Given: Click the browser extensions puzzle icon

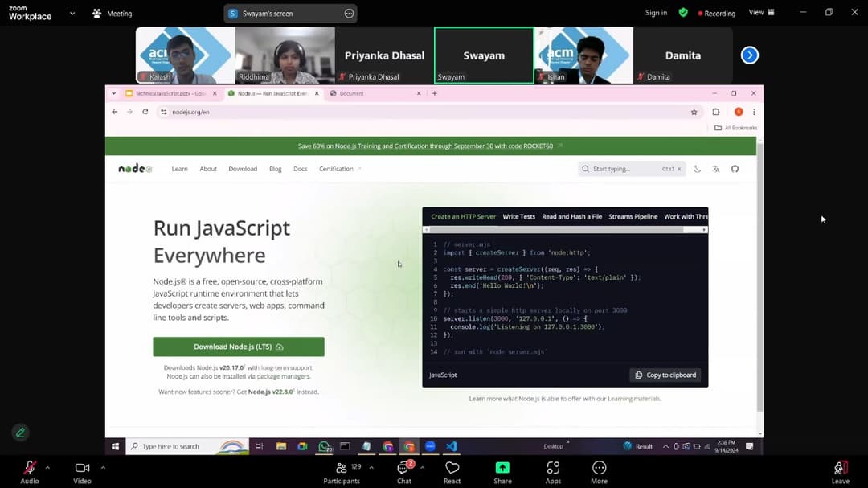Looking at the screenshot, I should (716, 112).
